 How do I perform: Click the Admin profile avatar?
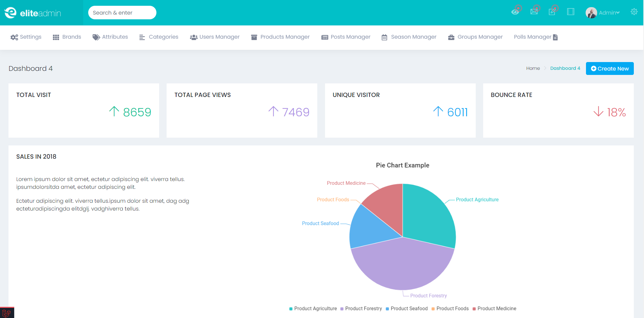[591, 13]
